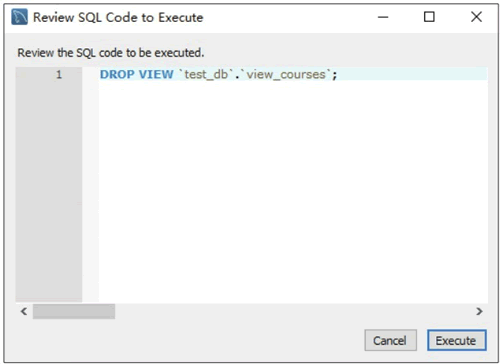The width and height of the screenshot is (500, 364).
Task: Place cursor on the VIEW keyword
Action: 156,74
